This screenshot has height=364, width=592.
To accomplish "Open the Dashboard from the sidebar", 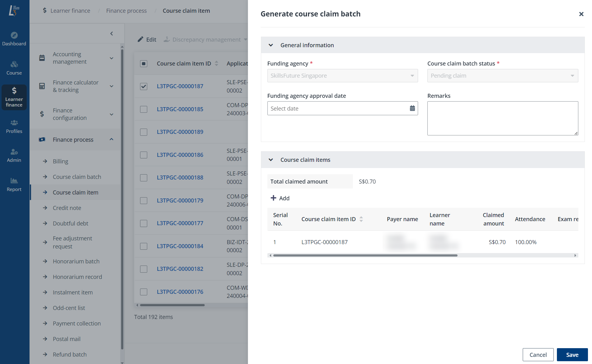I will pos(14,38).
